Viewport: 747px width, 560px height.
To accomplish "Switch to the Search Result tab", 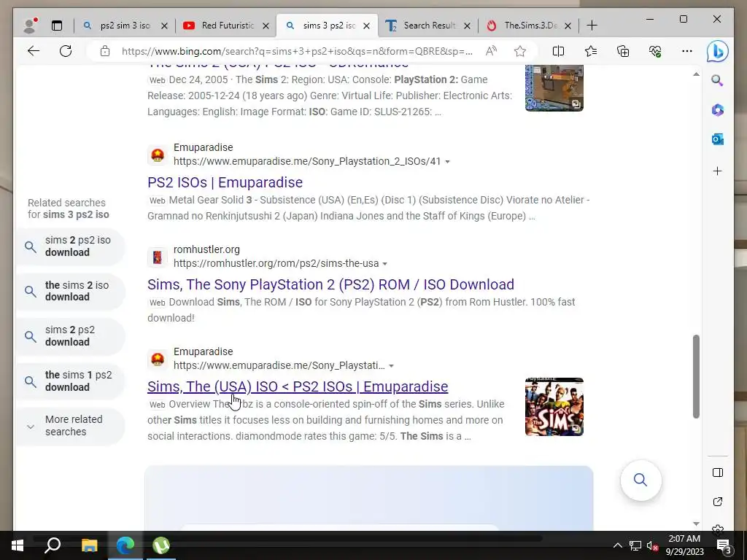I will [429, 26].
